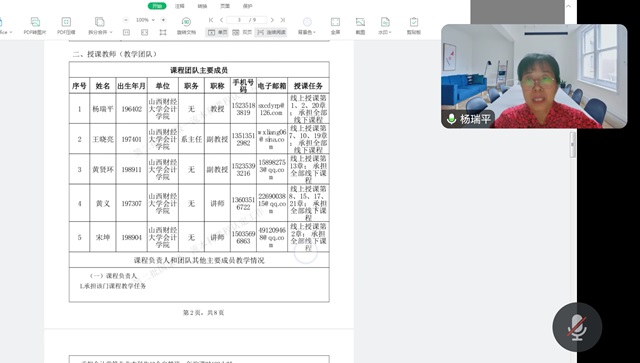640x363 pixels.
Task: Go to the next page arrow
Action: coord(272,20)
